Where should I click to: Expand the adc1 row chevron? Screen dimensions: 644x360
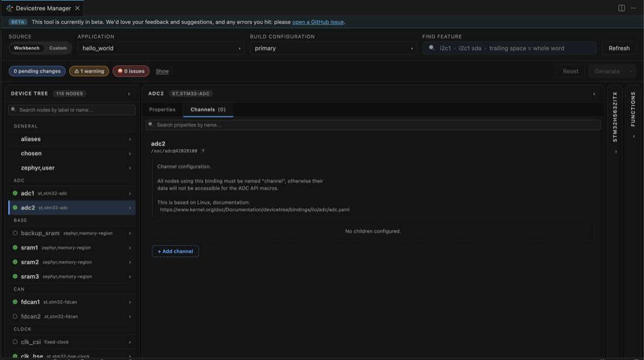tap(130, 193)
